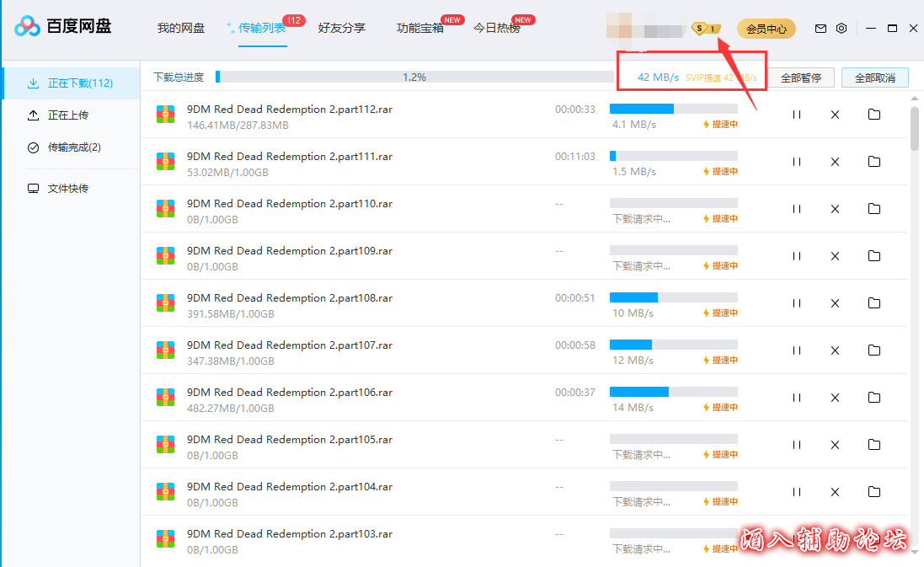Click 提速中 link for part111.rar
This screenshot has height=567, width=924.
[720, 172]
